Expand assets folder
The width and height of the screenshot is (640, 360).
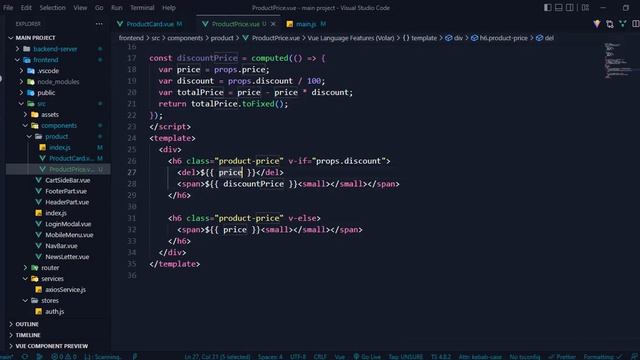(25, 115)
